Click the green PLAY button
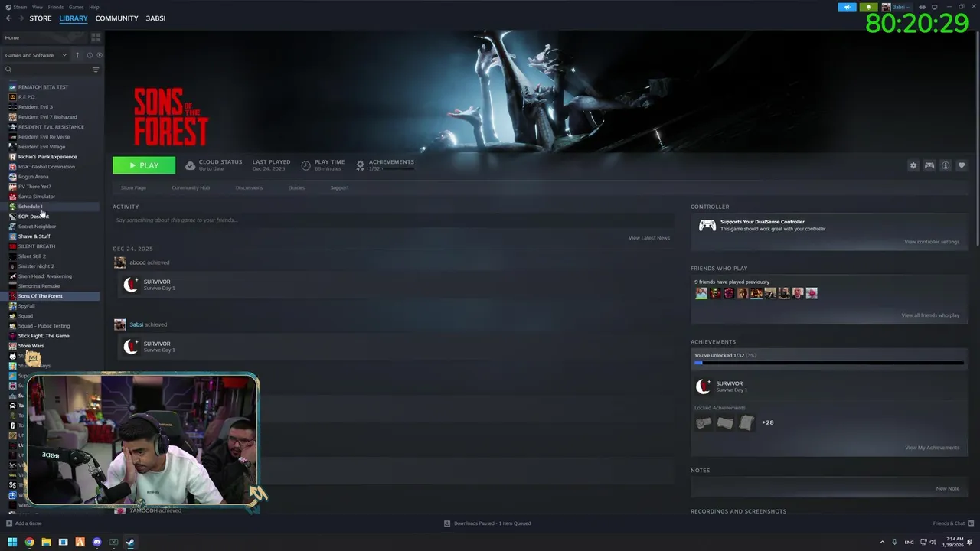The image size is (980, 551). [x=144, y=165]
